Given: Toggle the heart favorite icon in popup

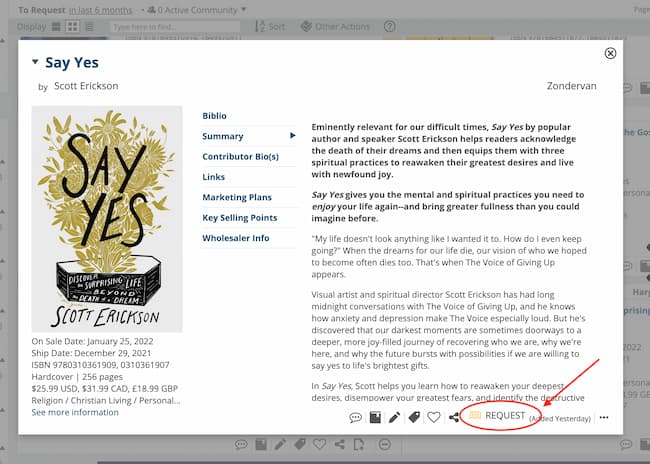Looking at the screenshot, I should pyautogui.click(x=434, y=417).
